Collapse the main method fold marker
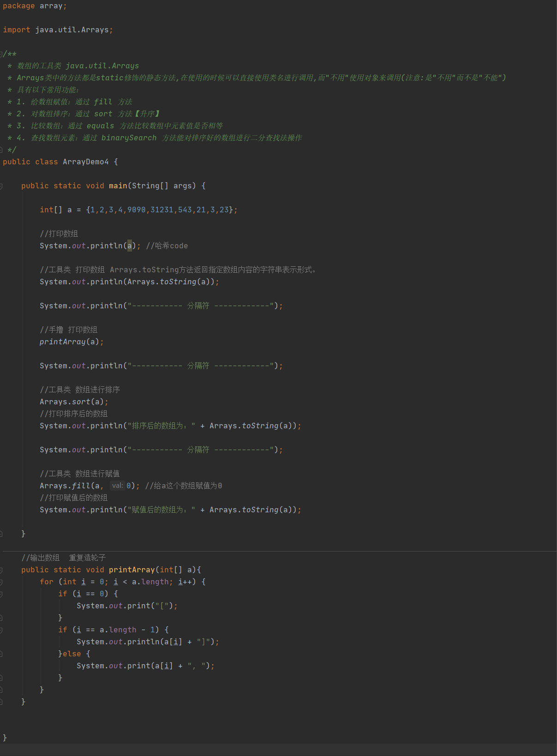Viewport: 557px width, 756px height. pyautogui.click(x=1, y=186)
